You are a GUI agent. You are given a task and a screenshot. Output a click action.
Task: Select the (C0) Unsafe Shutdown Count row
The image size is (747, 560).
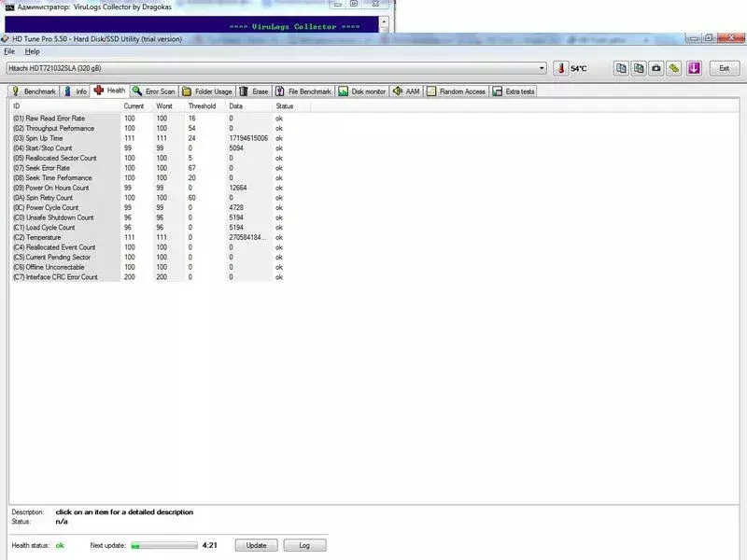[148, 217]
